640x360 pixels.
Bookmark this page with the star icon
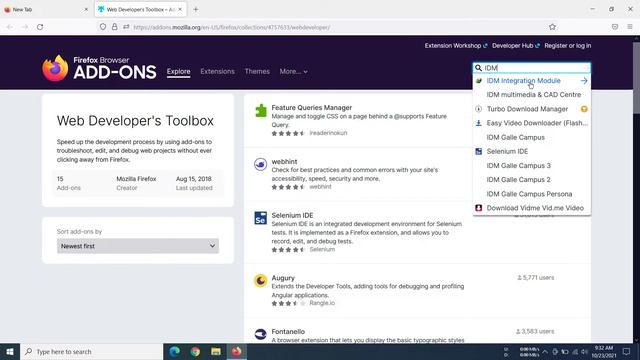click(x=552, y=27)
